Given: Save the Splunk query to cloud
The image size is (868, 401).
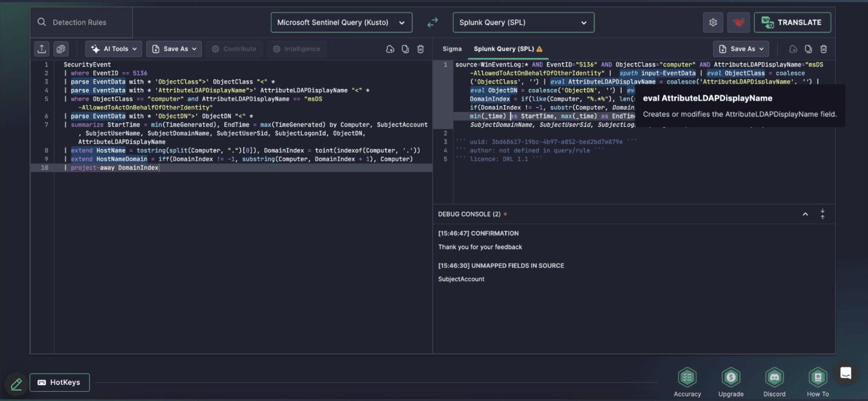Looking at the screenshot, I should (793, 49).
